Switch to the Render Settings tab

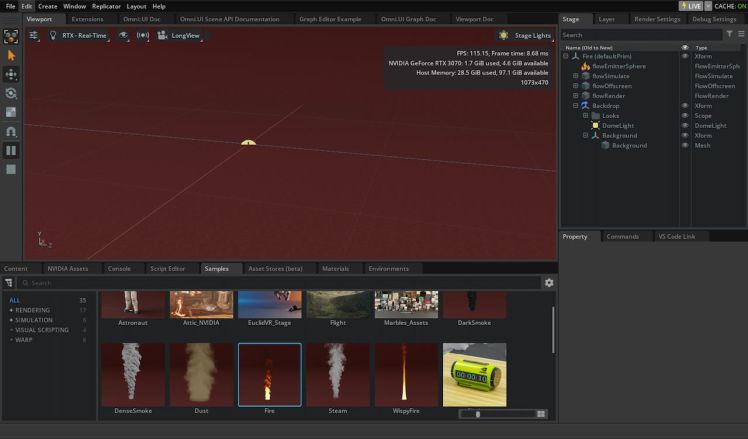tap(658, 19)
